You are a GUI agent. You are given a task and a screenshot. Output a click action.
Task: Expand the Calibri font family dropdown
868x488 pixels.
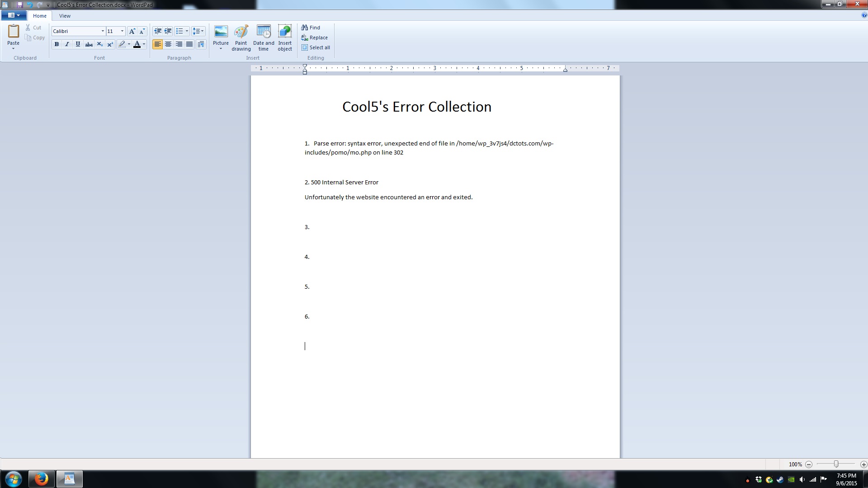[103, 31]
